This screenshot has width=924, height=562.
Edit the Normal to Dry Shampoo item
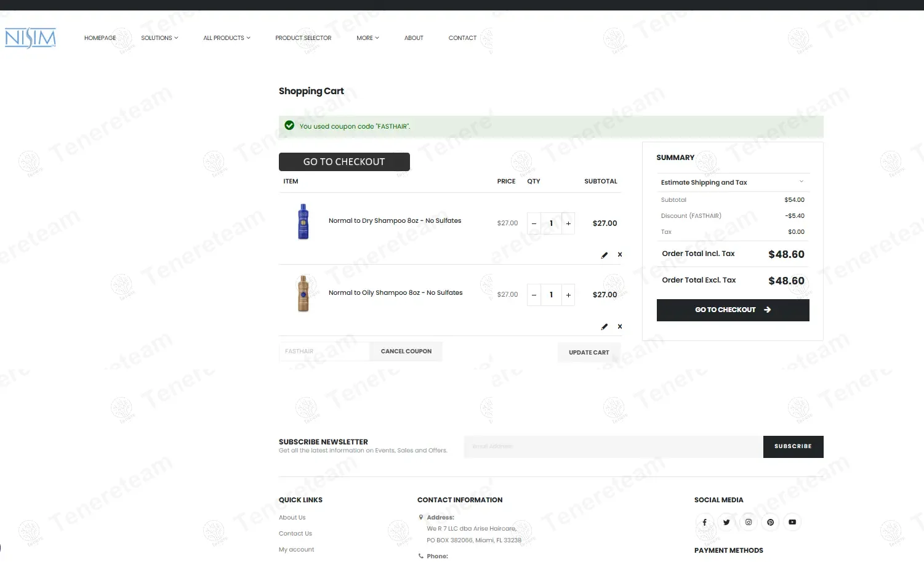click(x=605, y=255)
